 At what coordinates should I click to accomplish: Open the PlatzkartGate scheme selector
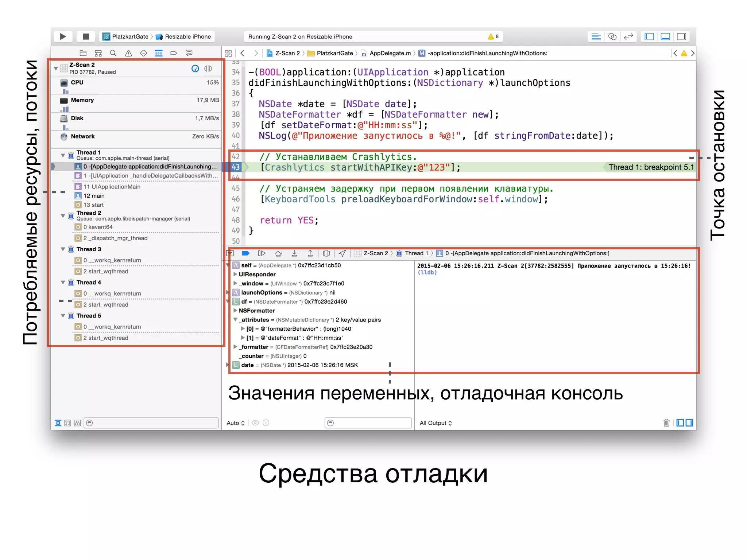(x=126, y=36)
